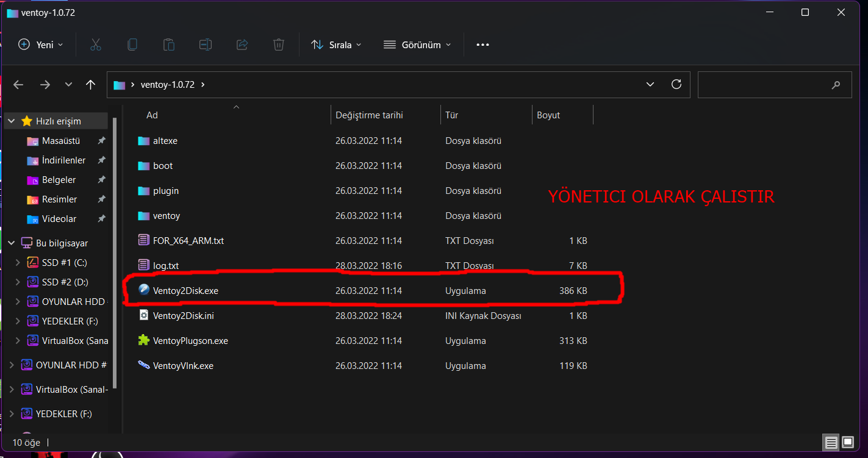The image size is (868, 458).
Task: Open Videolar from quick access
Action: pyautogui.click(x=59, y=219)
